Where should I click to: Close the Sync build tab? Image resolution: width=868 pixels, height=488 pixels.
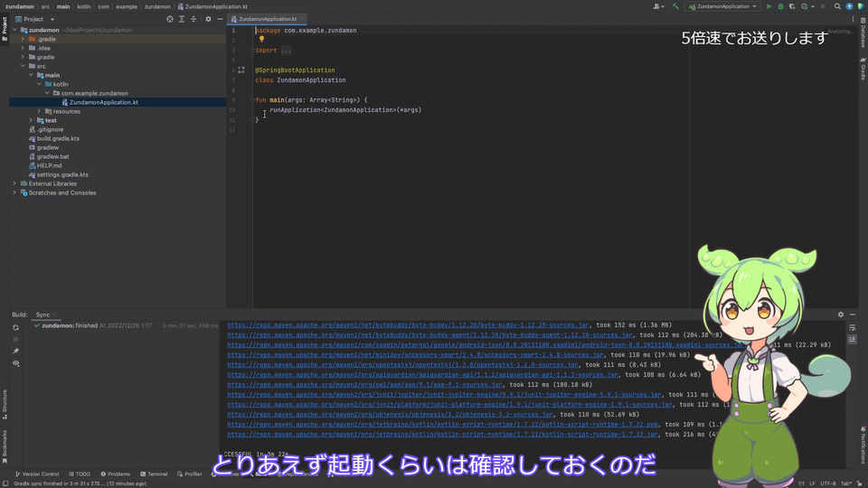(x=55, y=314)
